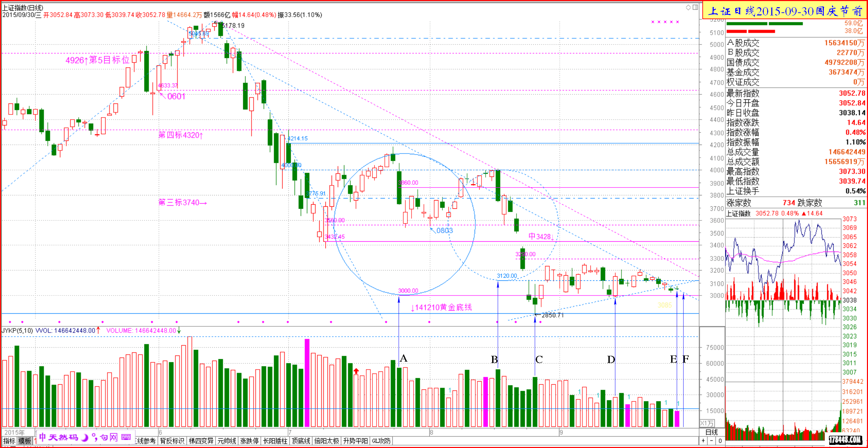Select the 升势平阳 indicator tab
868x448 pixels.
tap(355, 441)
